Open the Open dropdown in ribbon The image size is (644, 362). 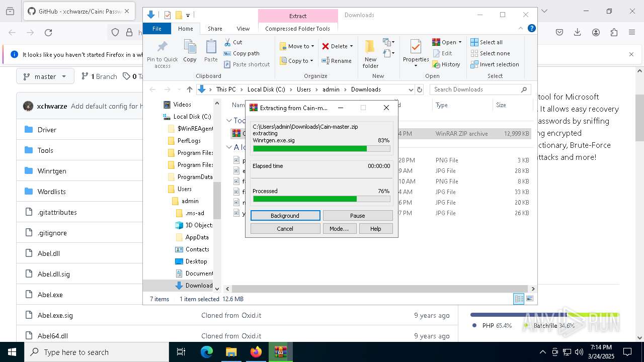tap(447, 42)
